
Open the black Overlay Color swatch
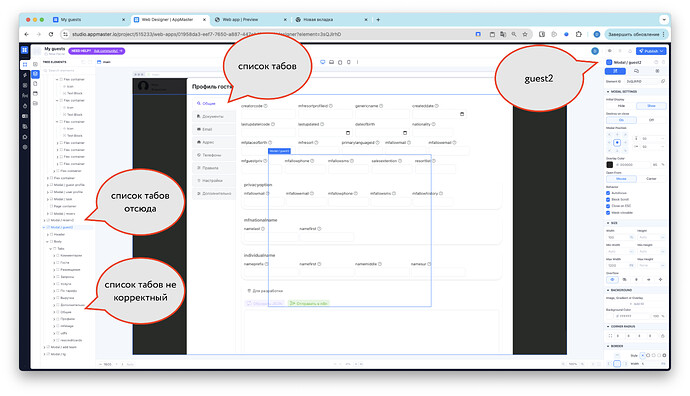[x=609, y=165]
